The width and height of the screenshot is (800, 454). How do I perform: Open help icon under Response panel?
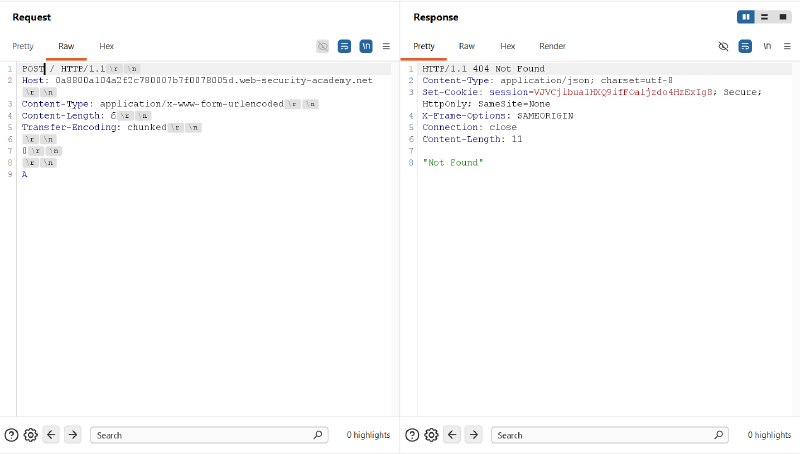[x=412, y=435]
